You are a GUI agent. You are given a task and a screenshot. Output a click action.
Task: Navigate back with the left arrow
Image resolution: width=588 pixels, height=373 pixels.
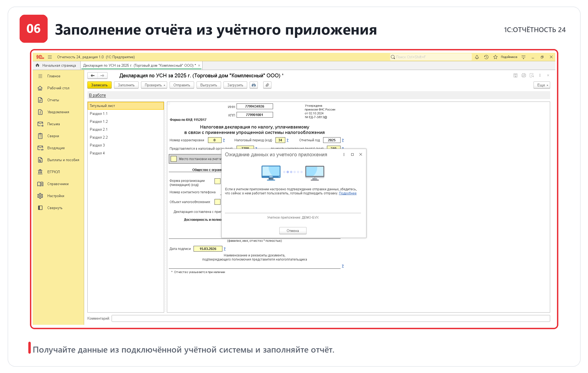tap(93, 75)
